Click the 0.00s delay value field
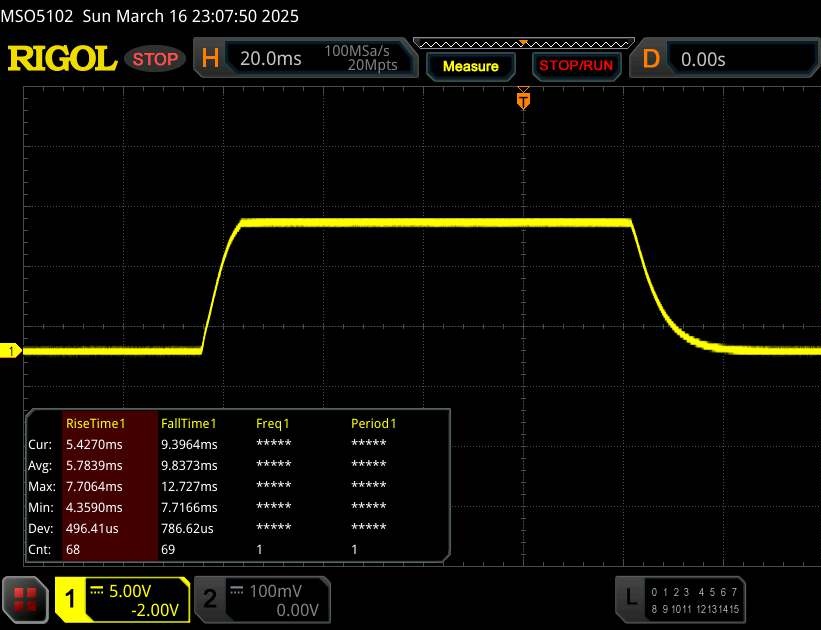 pos(738,59)
